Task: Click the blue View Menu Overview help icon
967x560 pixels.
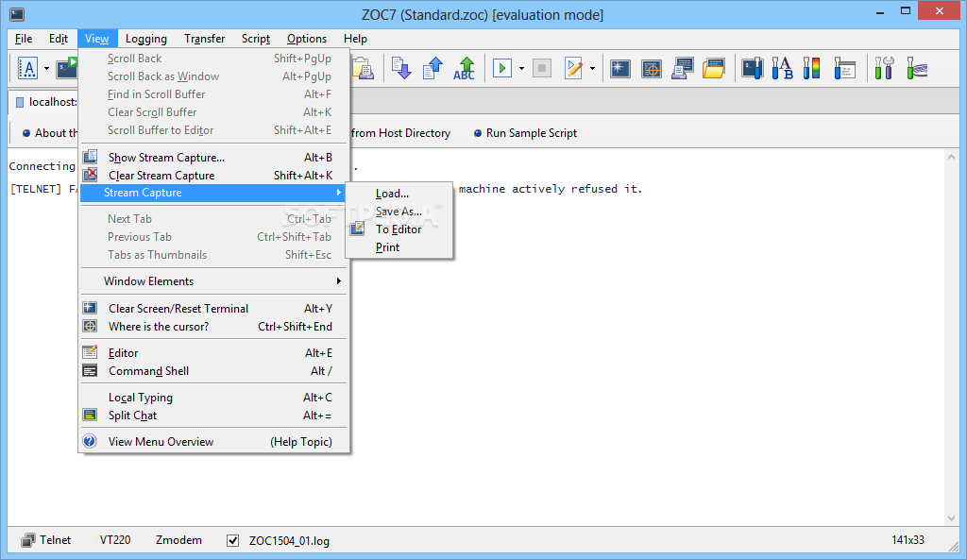Action: pos(90,441)
